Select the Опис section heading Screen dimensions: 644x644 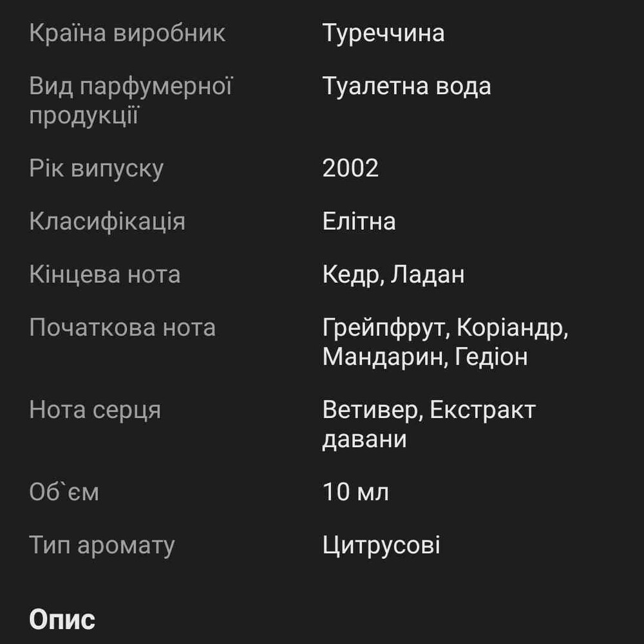click(x=62, y=620)
